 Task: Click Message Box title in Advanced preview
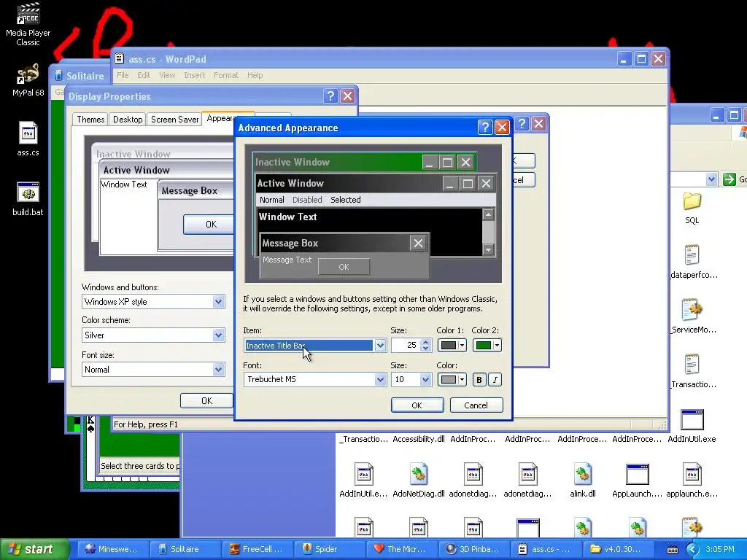[x=290, y=243]
